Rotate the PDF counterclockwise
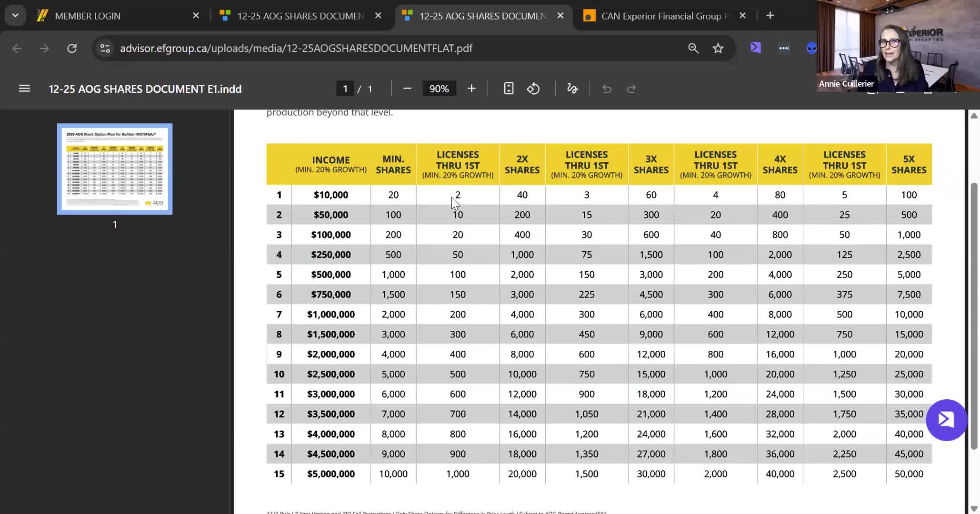The image size is (980, 514). pyautogui.click(x=533, y=89)
